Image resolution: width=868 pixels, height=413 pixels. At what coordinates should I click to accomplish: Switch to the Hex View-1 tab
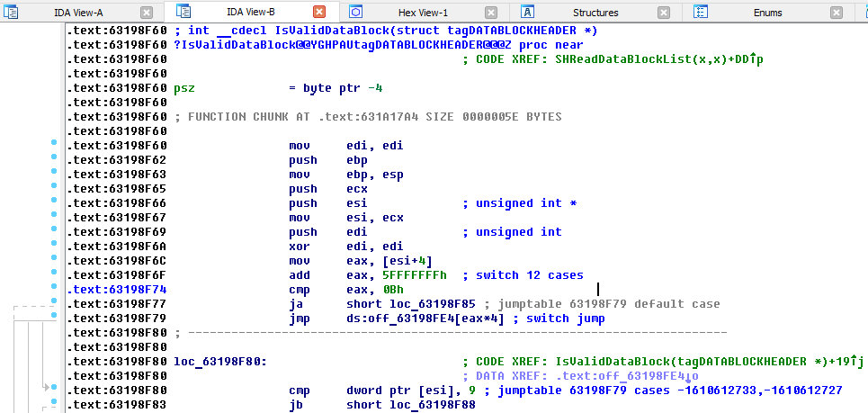coord(423,13)
